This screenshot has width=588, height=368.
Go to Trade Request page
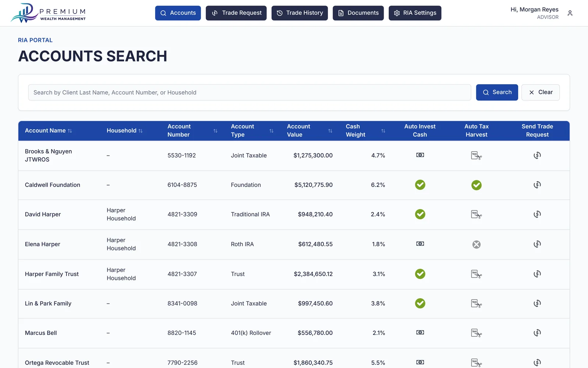236,13
